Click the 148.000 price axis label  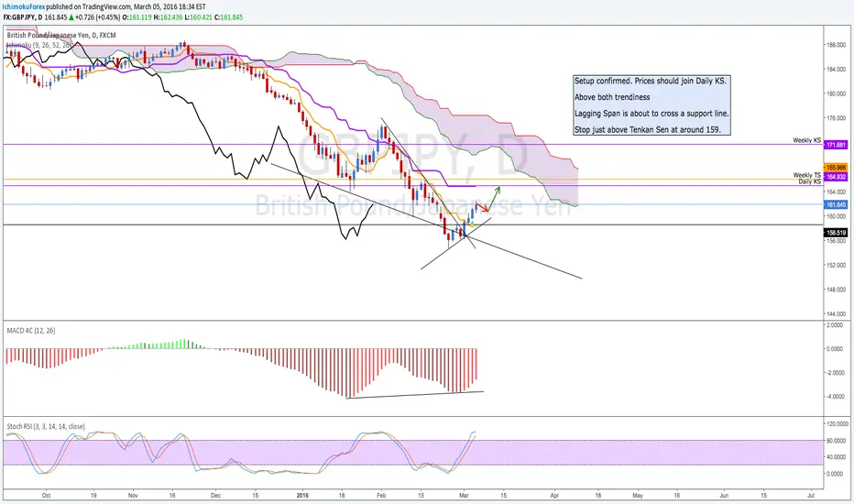(x=836, y=290)
